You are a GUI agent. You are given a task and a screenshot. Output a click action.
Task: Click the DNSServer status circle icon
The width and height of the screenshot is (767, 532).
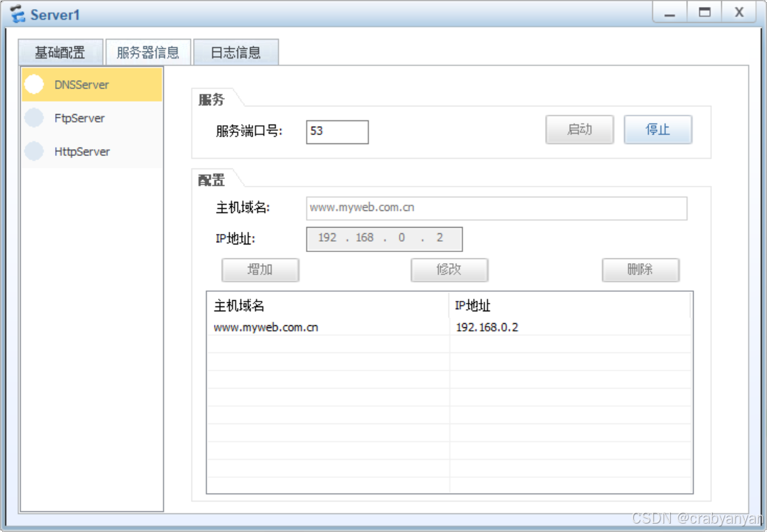point(34,84)
